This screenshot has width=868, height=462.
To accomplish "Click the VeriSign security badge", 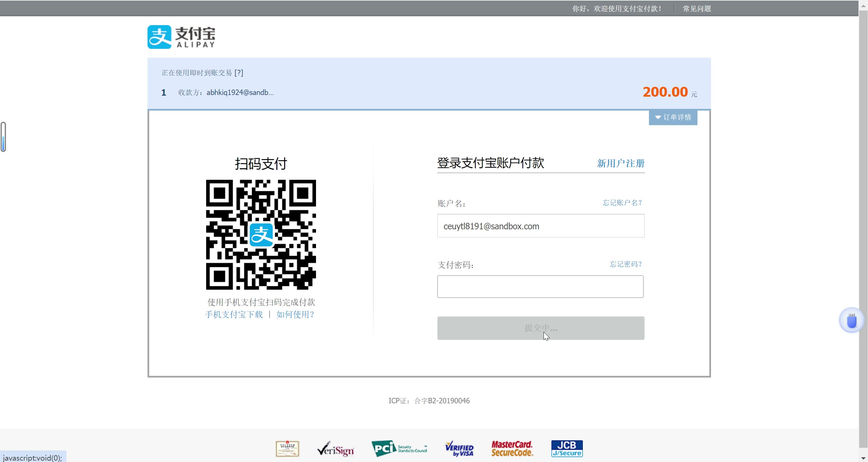I will (x=335, y=449).
